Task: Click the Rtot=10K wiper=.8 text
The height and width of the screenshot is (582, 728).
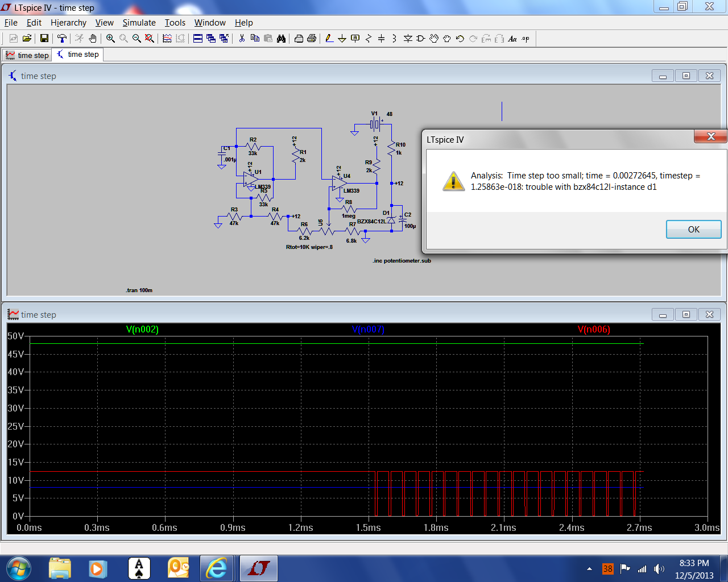Action: click(309, 247)
